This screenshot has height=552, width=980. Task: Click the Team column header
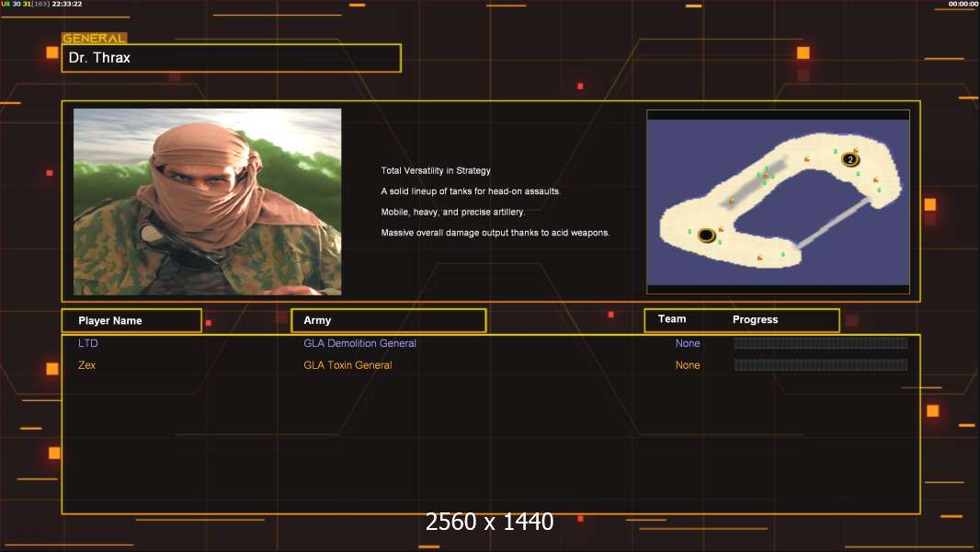[672, 319]
